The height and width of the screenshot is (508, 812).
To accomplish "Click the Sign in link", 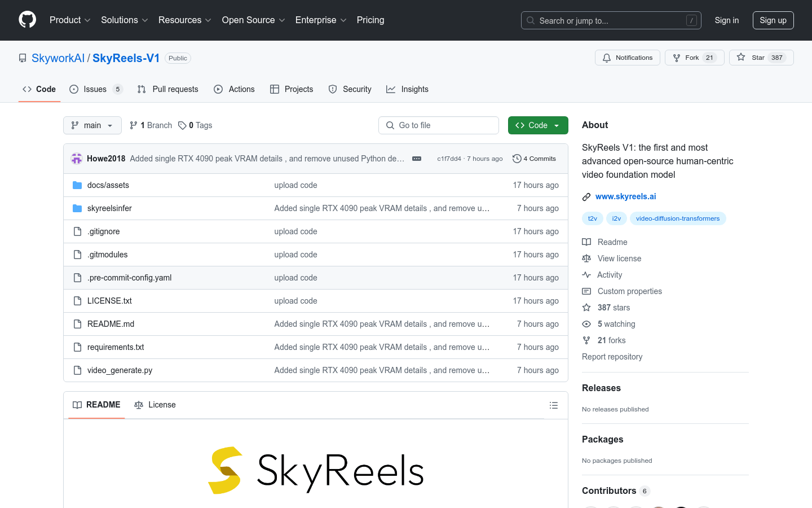I will 727,20.
